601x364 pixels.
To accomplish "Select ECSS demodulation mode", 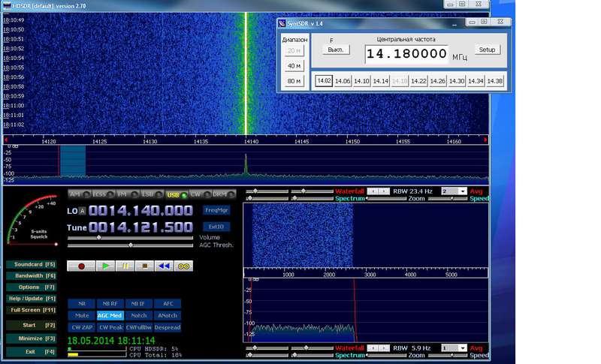I will click(x=104, y=194).
